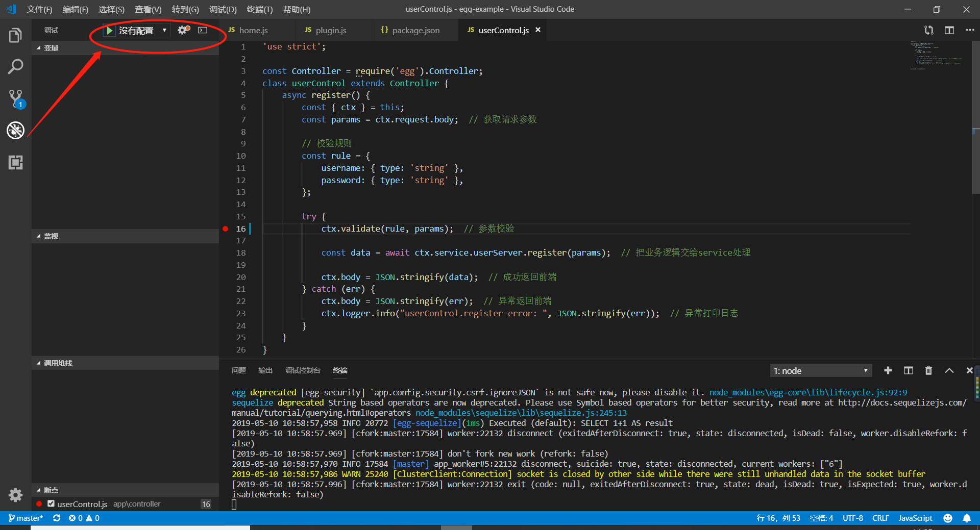Open the Source Control view in activity bar

pyautogui.click(x=16, y=98)
